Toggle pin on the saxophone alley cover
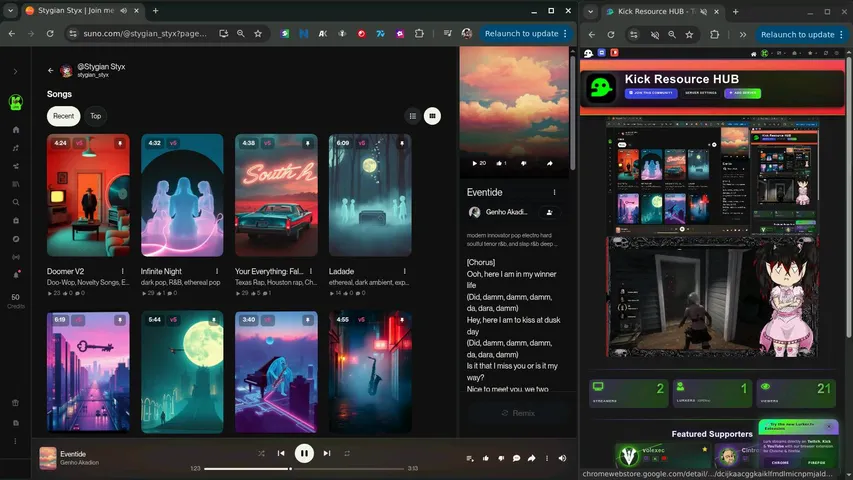 click(401, 320)
